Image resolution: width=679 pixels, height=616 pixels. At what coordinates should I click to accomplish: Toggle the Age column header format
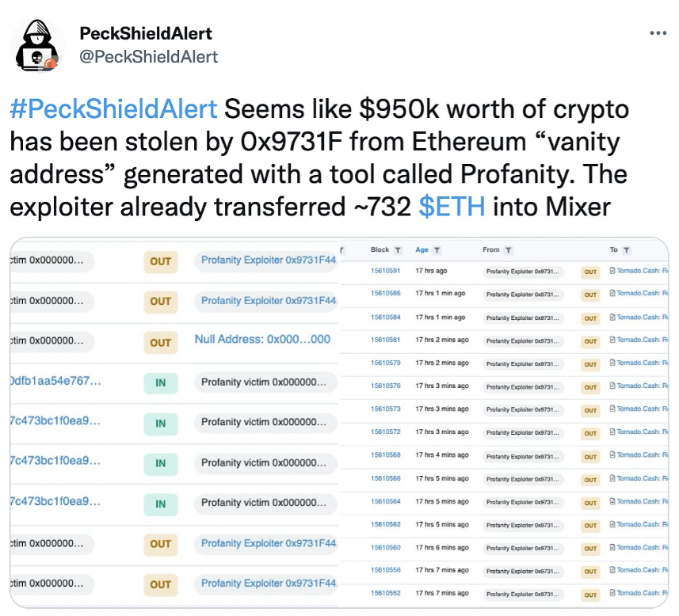point(422,249)
